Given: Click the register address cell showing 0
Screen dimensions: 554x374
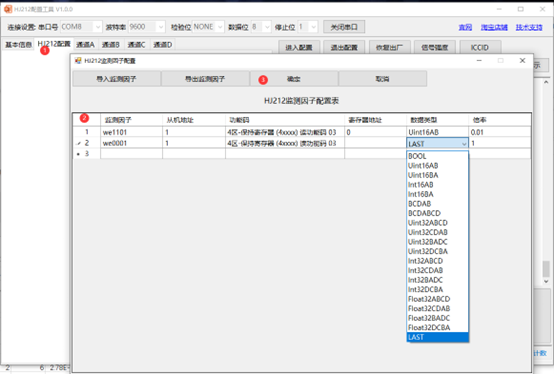Looking at the screenshot, I should pyautogui.click(x=375, y=132).
